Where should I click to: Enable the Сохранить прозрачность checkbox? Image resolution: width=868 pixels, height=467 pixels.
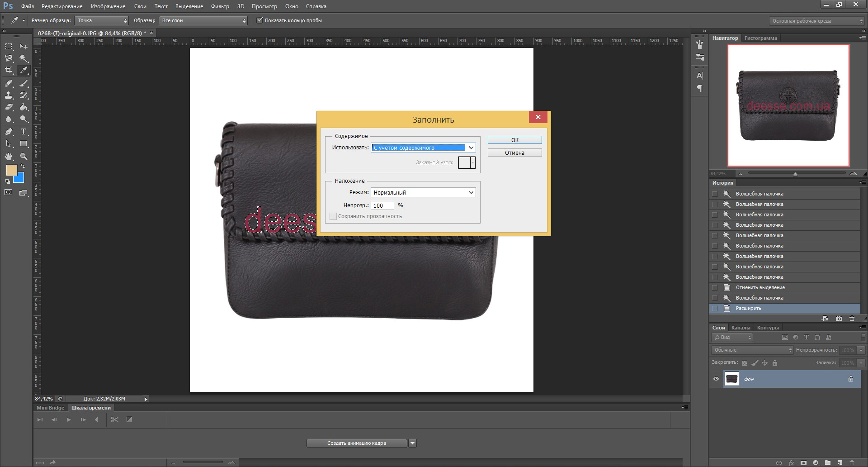click(x=333, y=216)
